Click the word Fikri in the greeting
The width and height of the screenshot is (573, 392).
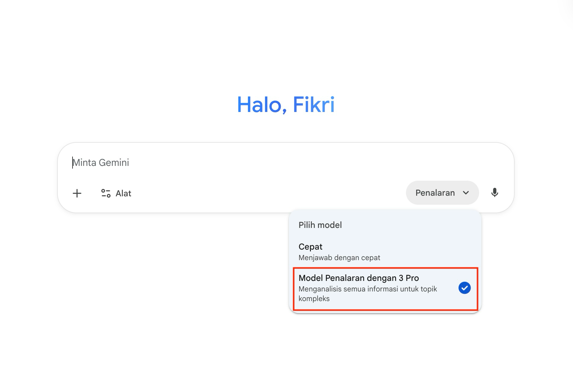(x=313, y=105)
